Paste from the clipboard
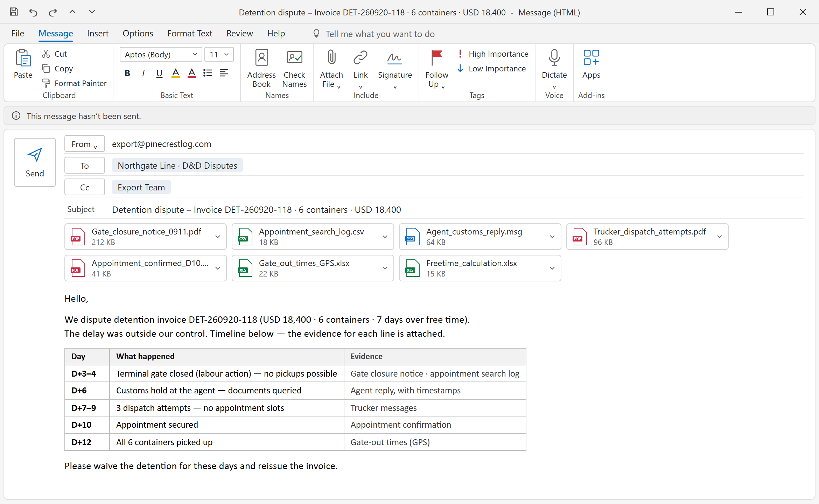This screenshot has width=819, height=504. click(x=23, y=64)
